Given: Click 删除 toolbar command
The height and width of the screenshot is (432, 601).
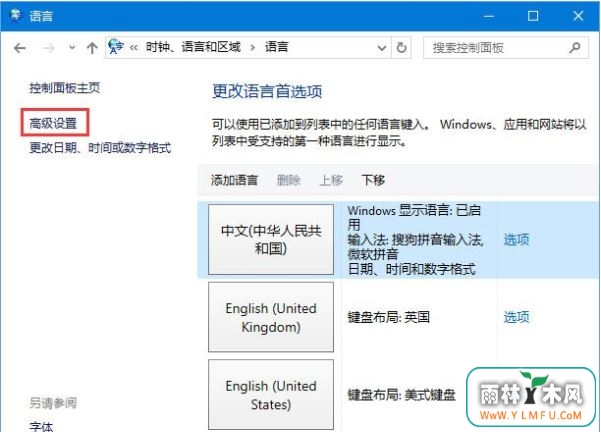Looking at the screenshot, I should coord(289,180).
